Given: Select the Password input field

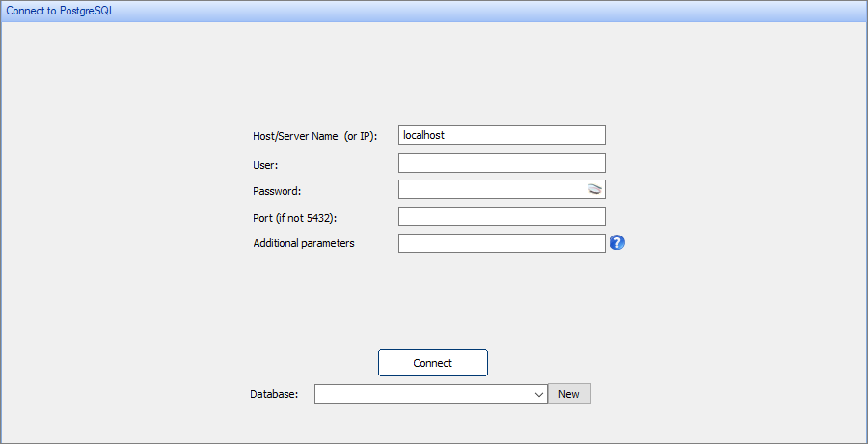Looking at the screenshot, I should (490, 189).
